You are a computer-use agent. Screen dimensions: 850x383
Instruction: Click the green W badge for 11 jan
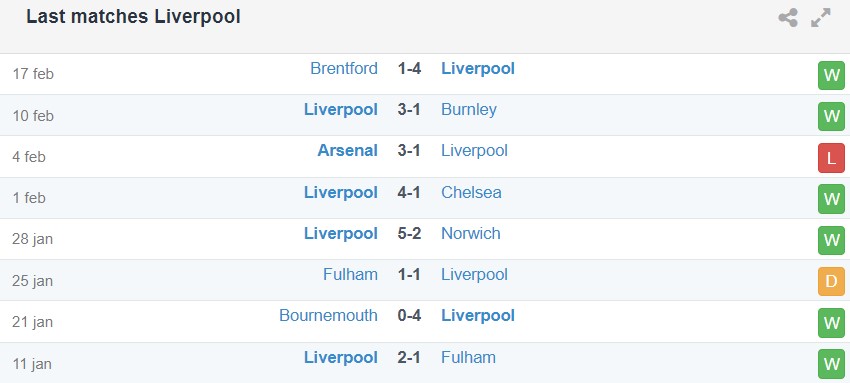click(831, 364)
